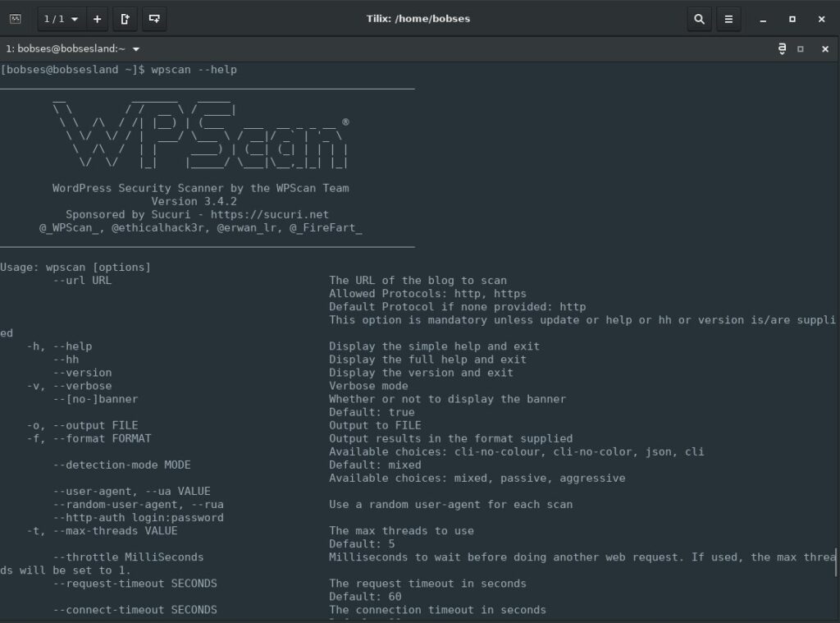840x623 pixels.
Task: Close the bobses@bobsesland terminal pane
Action: pyautogui.click(x=825, y=48)
